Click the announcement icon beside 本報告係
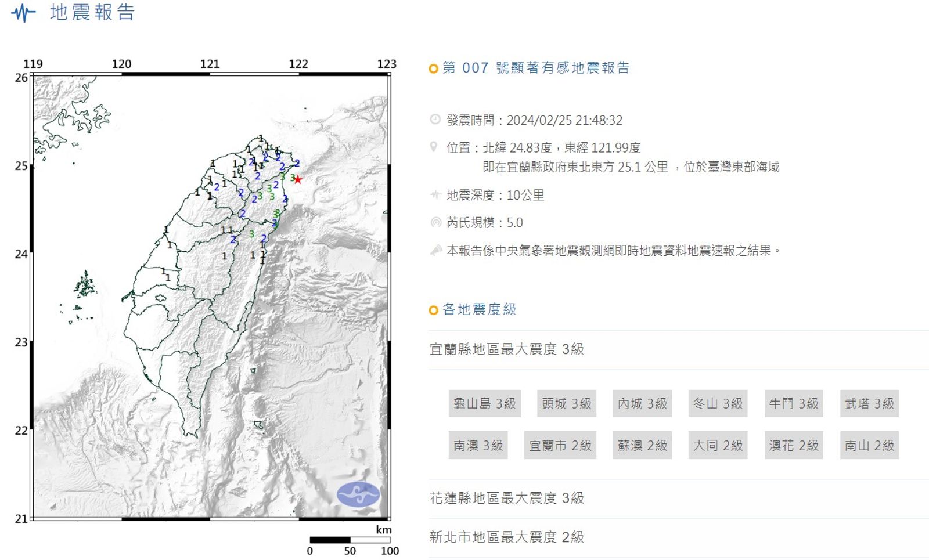Image resolution: width=929 pixels, height=560 pixels. pos(435,250)
